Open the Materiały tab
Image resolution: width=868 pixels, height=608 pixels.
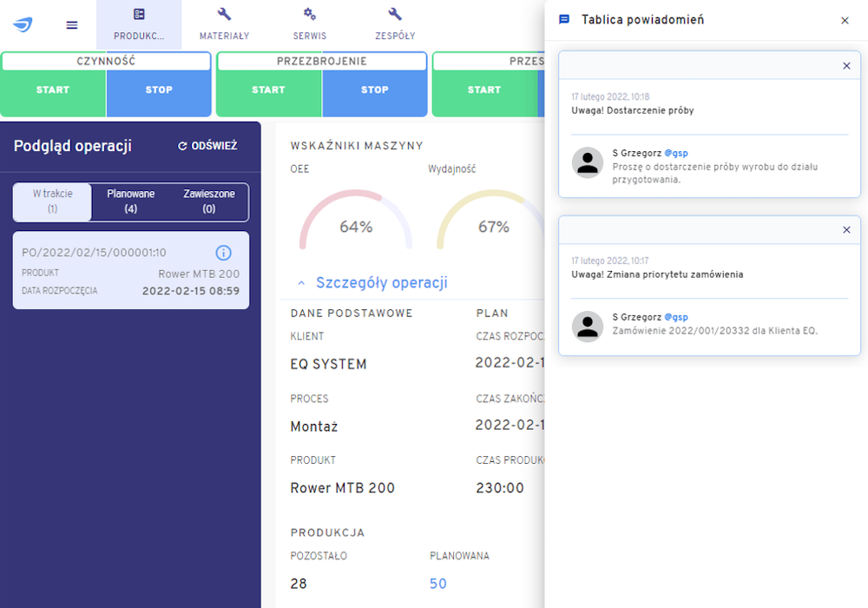(224, 24)
